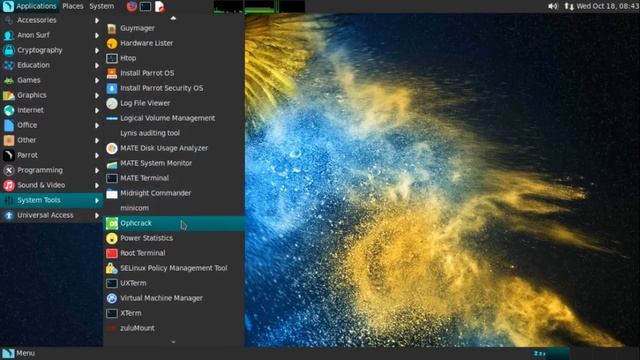
Task: Launch minicom from the submenu
Action: tap(174, 208)
